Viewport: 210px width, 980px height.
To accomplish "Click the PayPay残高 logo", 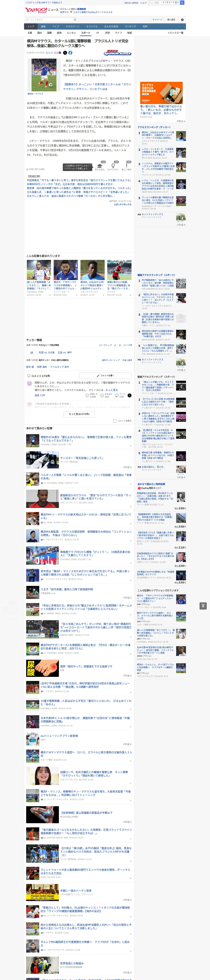I will coord(145,488).
